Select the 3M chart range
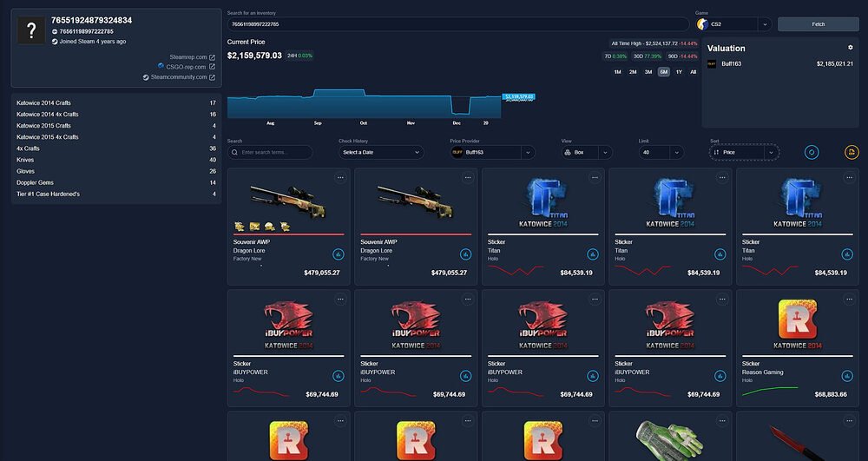 tap(648, 72)
